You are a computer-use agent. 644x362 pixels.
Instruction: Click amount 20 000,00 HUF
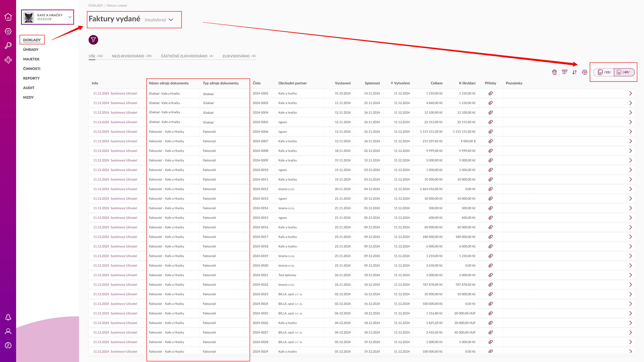(465, 313)
